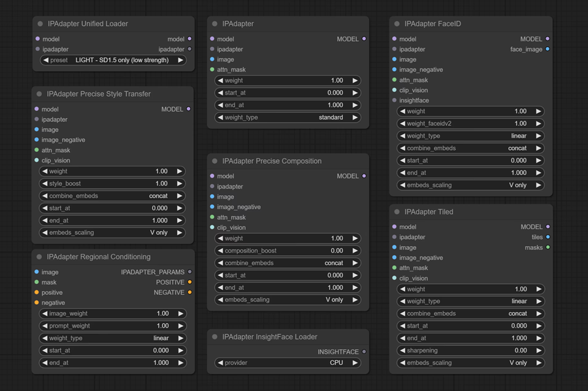
Task: Click the attn_mask input socket on IPAdapter Tiled
Action: pos(395,268)
